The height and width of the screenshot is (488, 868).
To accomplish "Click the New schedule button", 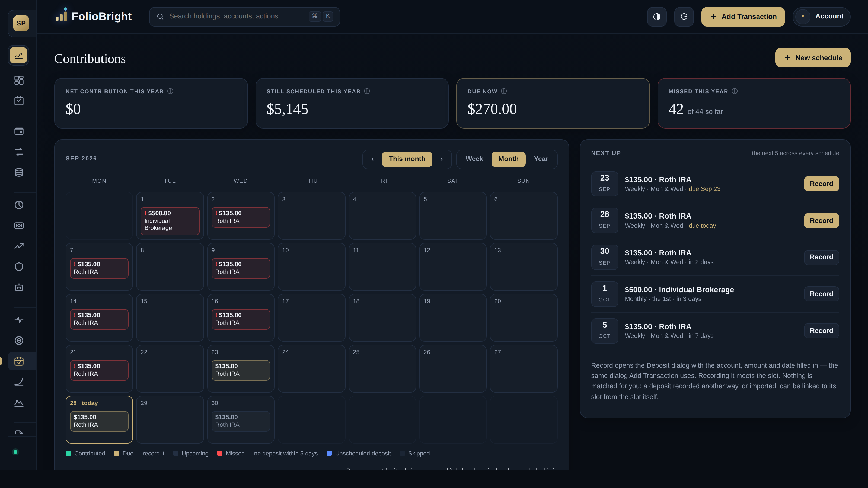I will [x=812, y=57].
